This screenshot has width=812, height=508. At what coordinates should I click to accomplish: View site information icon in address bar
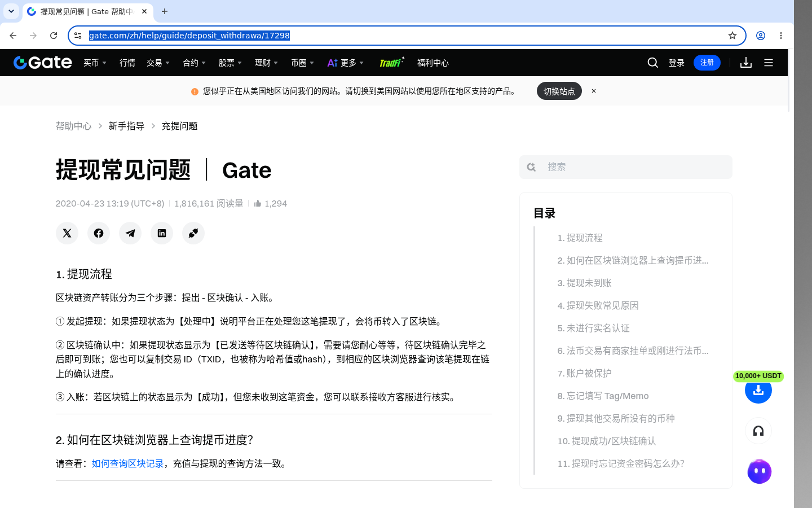[78, 36]
